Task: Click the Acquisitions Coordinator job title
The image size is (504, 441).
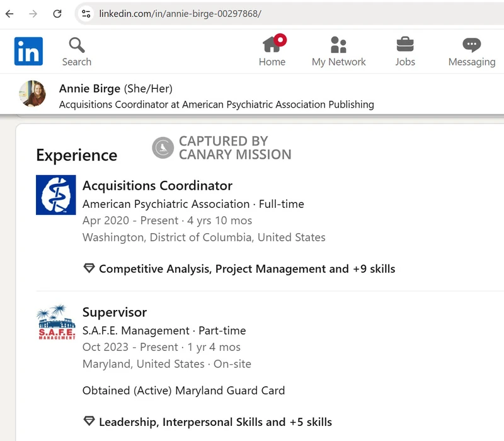Action: pyautogui.click(x=157, y=185)
